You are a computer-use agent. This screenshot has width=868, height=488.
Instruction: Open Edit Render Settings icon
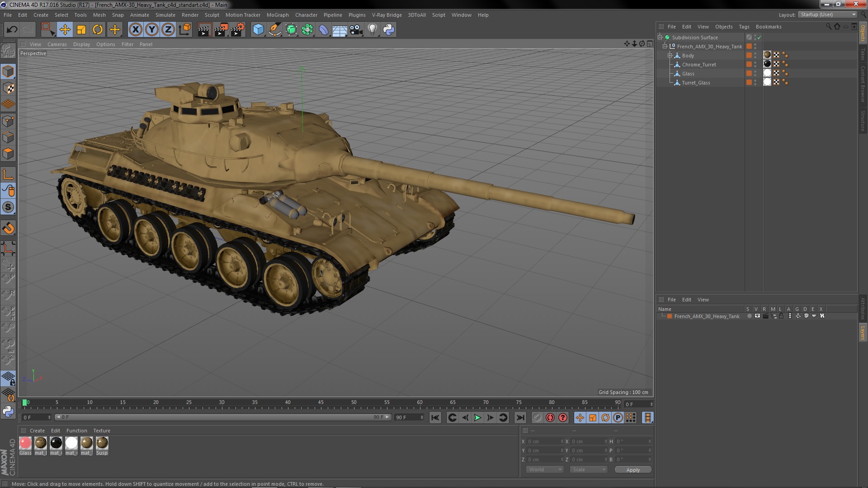click(x=238, y=30)
